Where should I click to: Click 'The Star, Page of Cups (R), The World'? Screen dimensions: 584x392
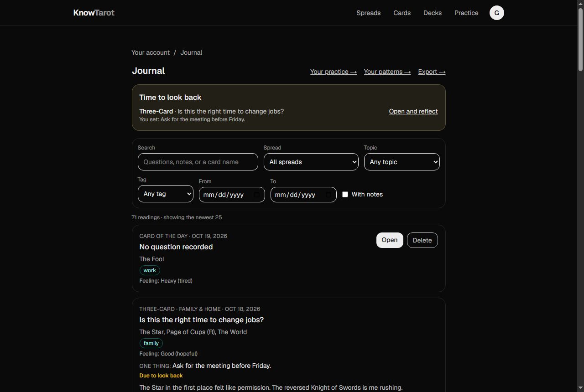(193, 332)
